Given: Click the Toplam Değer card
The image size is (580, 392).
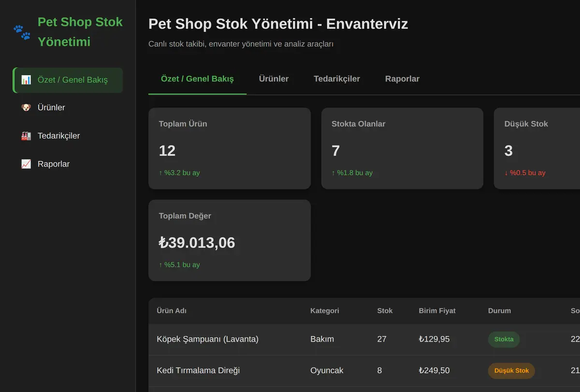Looking at the screenshot, I should [x=230, y=240].
